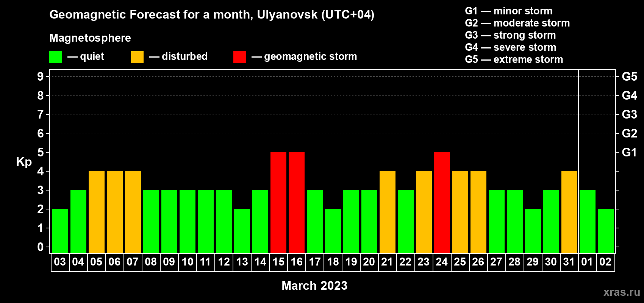Click the orange disturbed legend swatch

pyautogui.click(x=137, y=57)
